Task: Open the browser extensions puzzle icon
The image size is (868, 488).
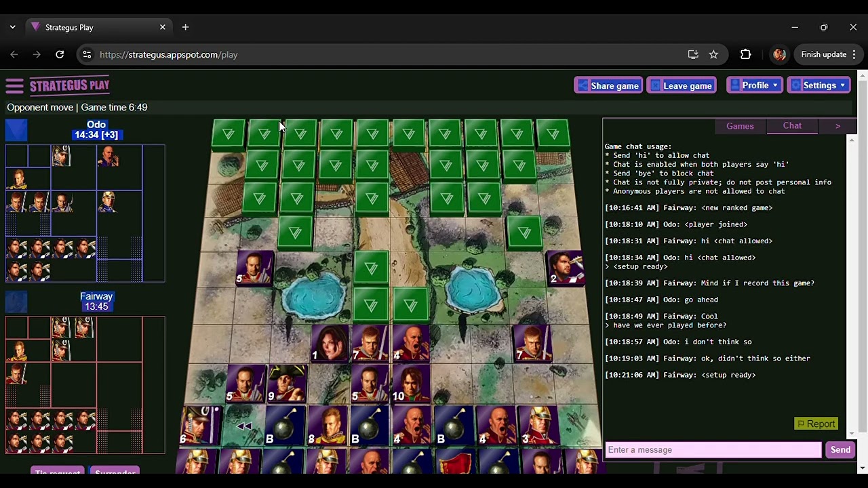Action: coord(745,54)
